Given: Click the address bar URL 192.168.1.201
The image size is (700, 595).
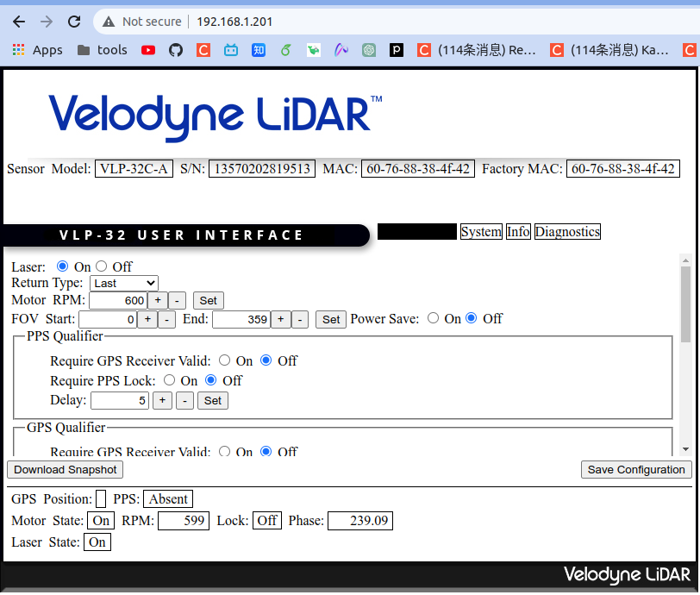Looking at the screenshot, I should [234, 22].
